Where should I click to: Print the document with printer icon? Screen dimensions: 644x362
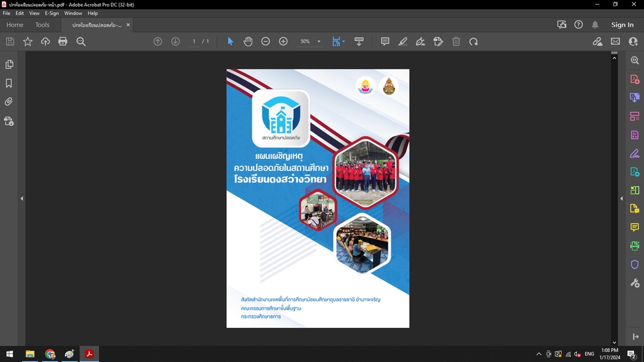click(63, 42)
